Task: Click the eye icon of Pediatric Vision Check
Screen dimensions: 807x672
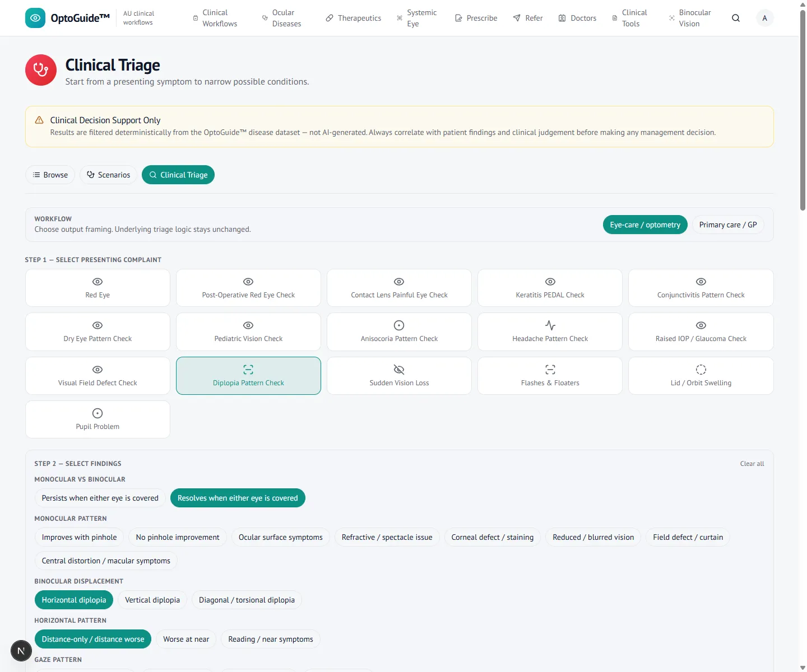Action: [x=248, y=325]
